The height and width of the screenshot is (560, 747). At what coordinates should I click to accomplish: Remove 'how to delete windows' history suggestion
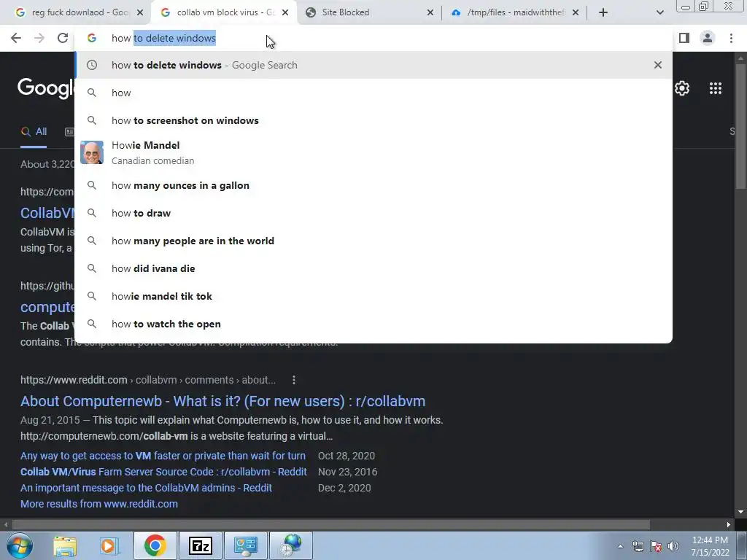(x=658, y=65)
